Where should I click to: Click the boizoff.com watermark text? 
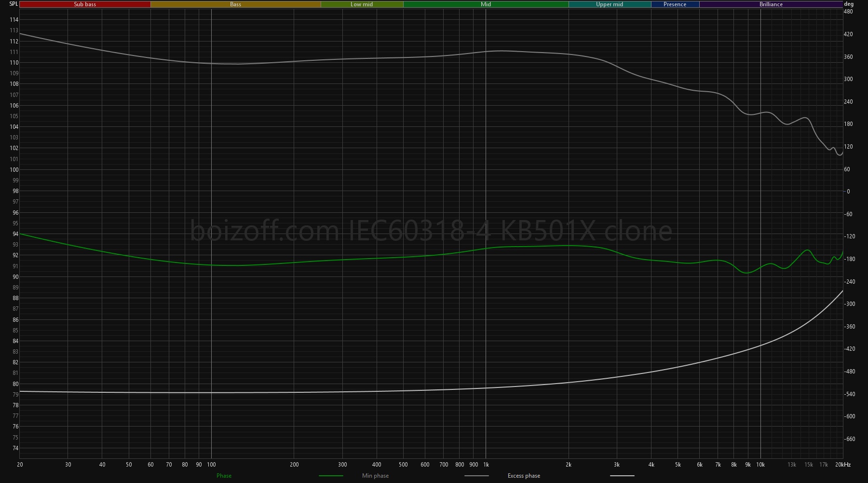[431, 231]
